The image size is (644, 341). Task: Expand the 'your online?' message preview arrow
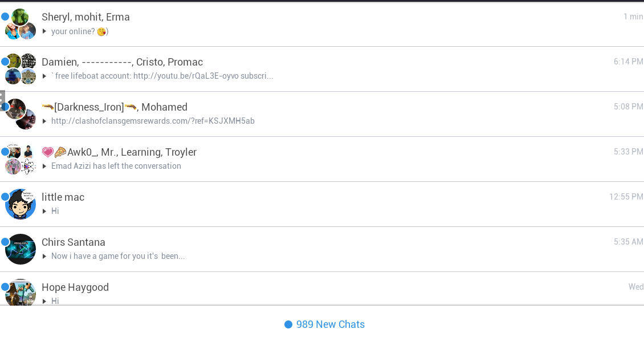point(44,31)
